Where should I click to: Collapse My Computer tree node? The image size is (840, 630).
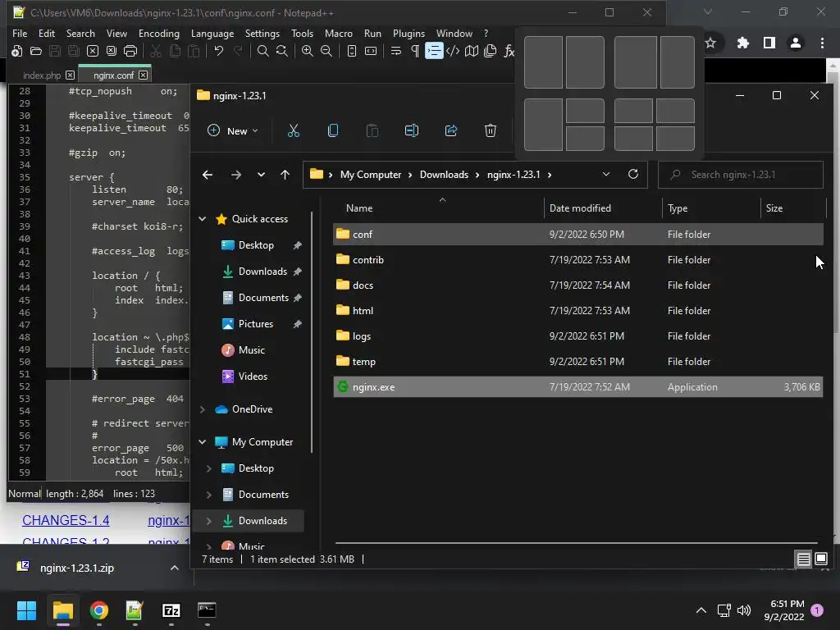tap(203, 442)
